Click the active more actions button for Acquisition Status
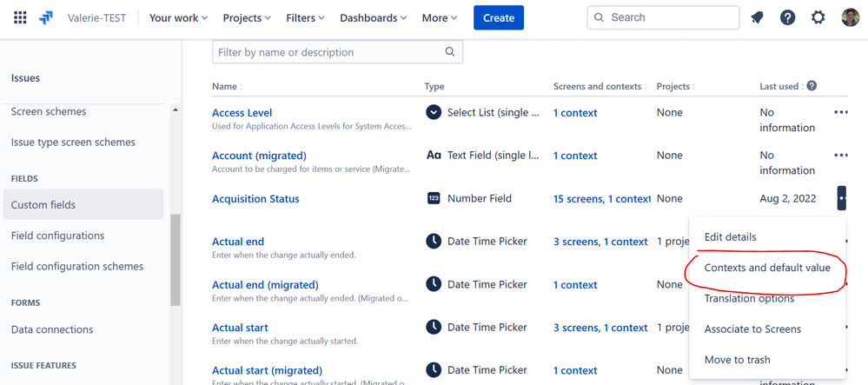Image resolution: width=868 pixels, height=385 pixels. pyautogui.click(x=841, y=198)
